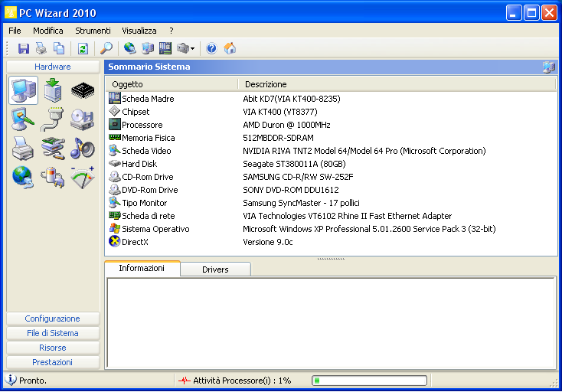Click the Save floppy disk toolbar icon
Screen dimensions: 562x392
pyautogui.click(x=23, y=48)
